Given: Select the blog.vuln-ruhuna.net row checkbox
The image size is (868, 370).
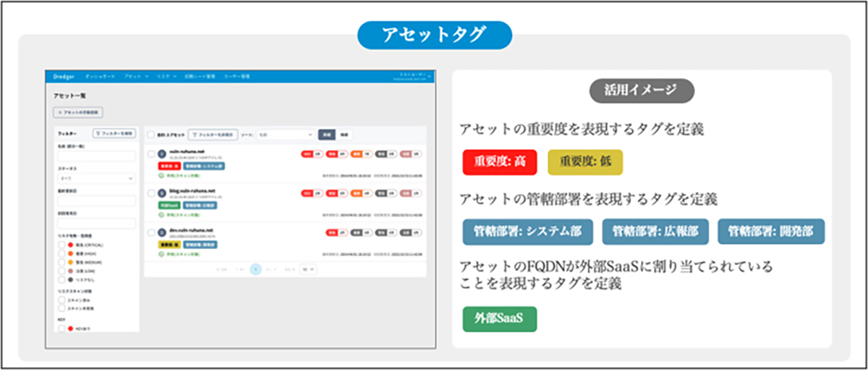Looking at the screenshot, I should [151, 193].
